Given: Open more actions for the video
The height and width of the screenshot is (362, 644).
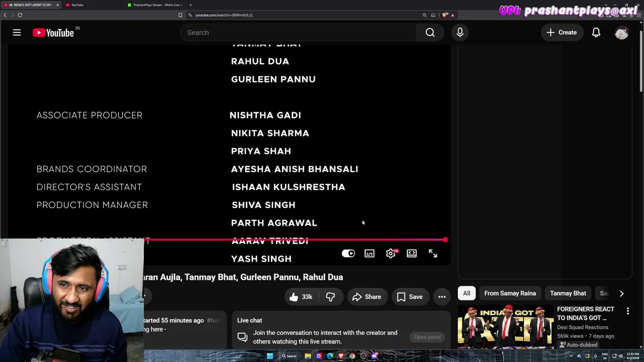Looking at the screenshot, I should tap(442, 297).
